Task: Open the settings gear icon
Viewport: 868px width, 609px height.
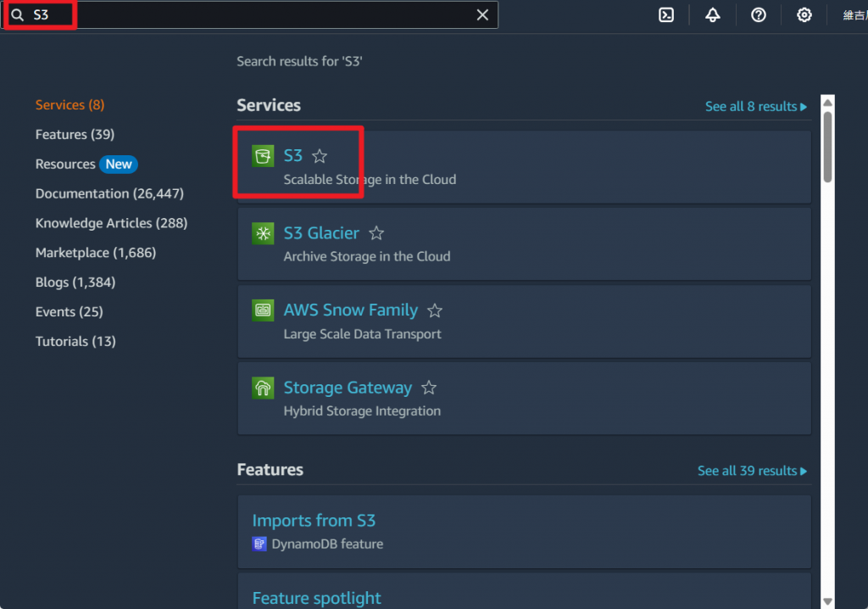Action: pos(804,15)
